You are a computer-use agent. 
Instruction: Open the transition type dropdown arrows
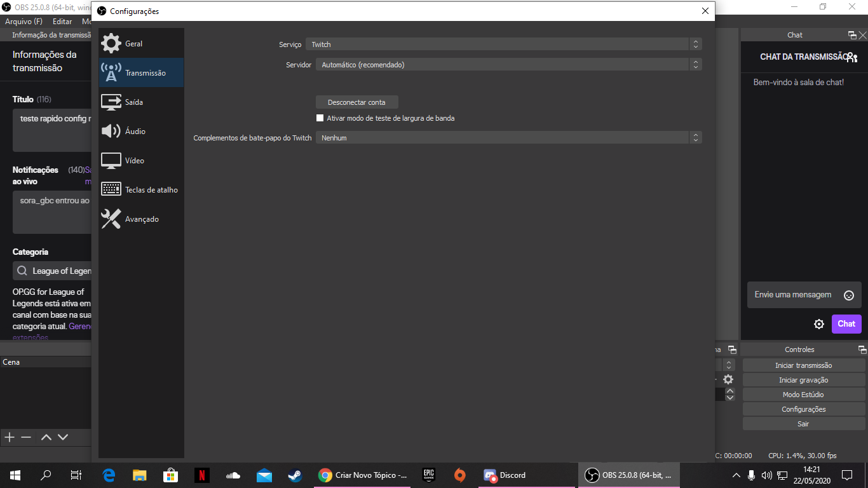tap(729, 365)
